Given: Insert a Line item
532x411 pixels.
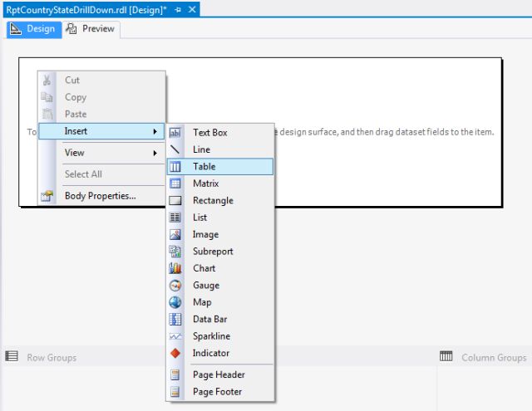Looking at the screenshot, I should pyautogui.click(x=220, y=149).
